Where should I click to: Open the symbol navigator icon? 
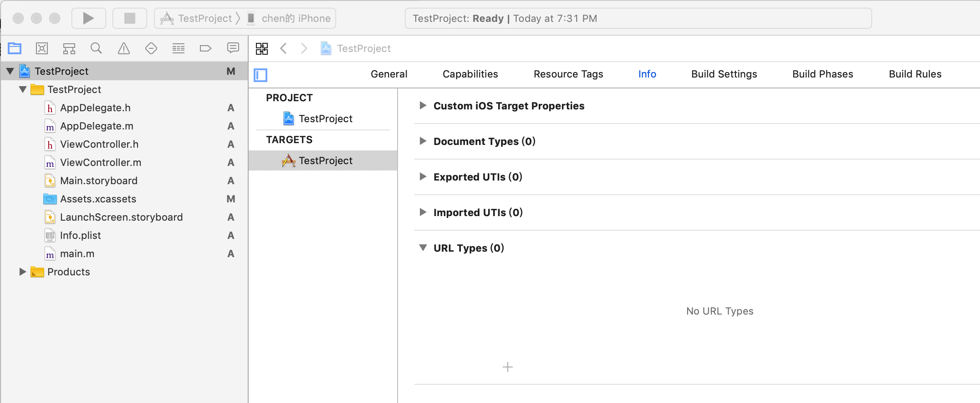(69, 48)
